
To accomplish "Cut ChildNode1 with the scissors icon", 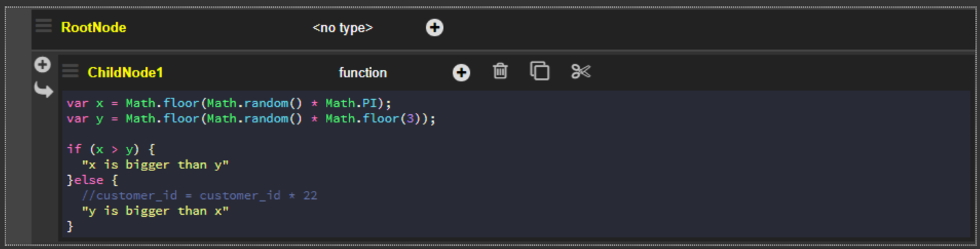I will 581,71.
